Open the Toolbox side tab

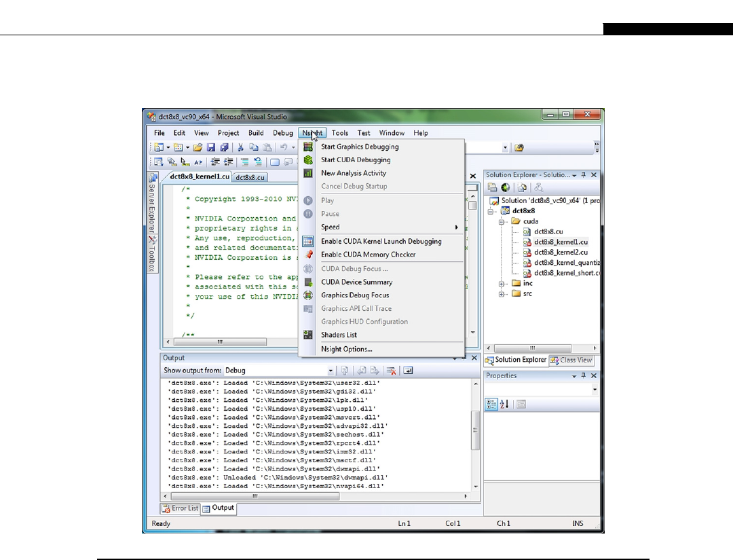[x=152, y=254]
